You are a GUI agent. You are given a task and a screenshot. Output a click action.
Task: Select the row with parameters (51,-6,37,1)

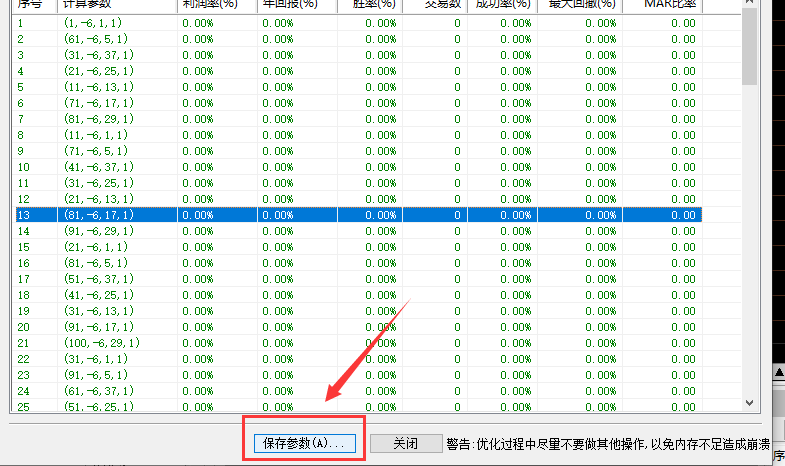point(358,279)
